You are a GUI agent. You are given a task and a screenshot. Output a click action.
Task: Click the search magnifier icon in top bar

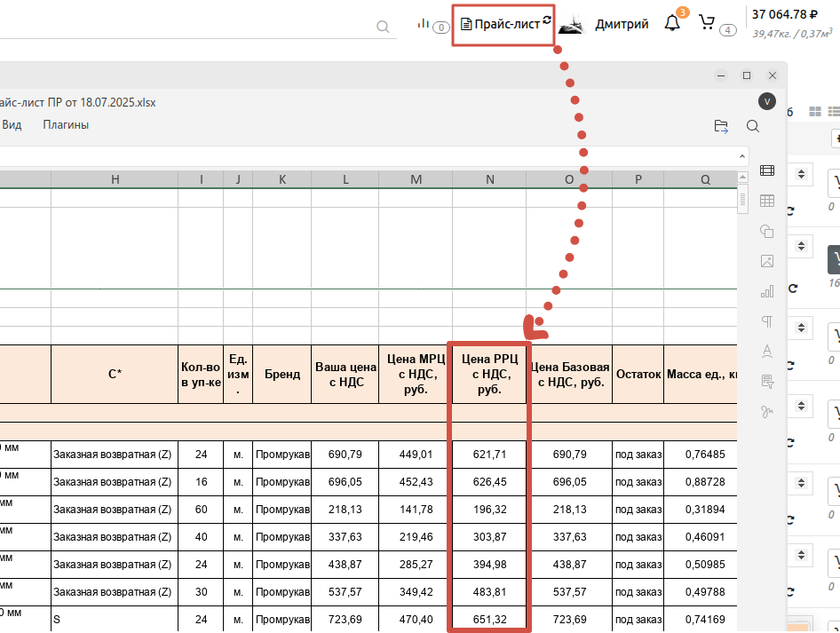click(383, 27)
